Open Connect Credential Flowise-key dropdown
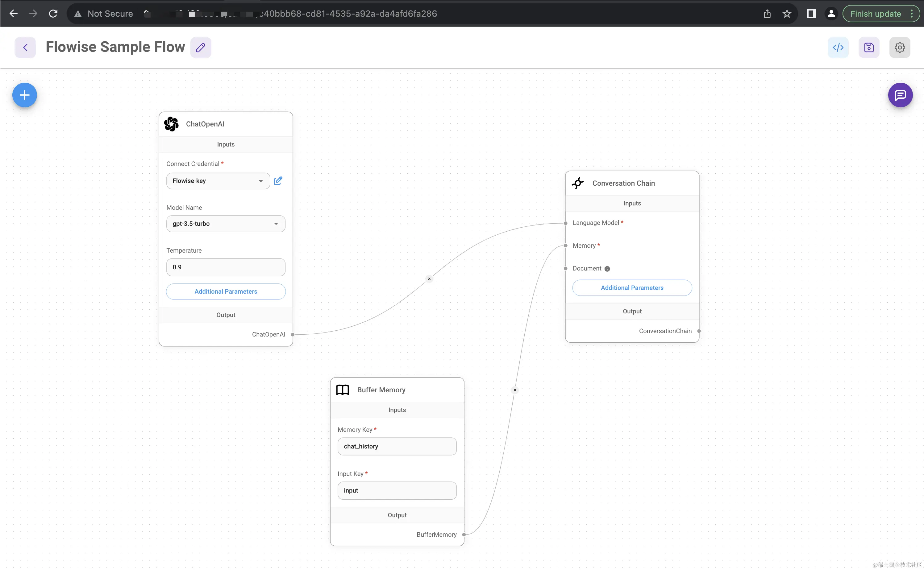 218,181
